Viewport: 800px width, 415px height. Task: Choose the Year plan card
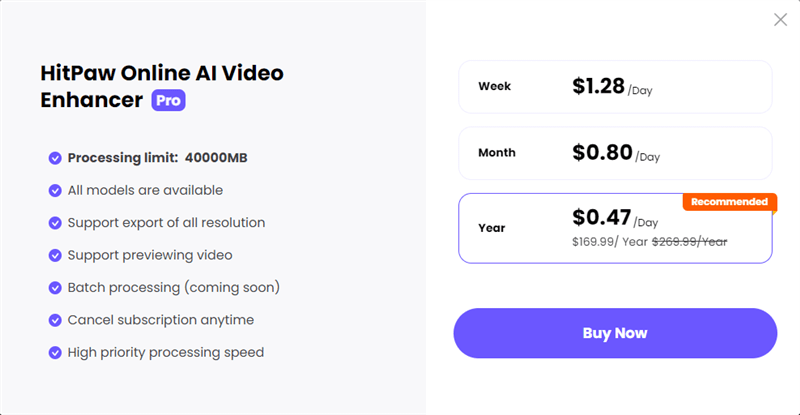pos(615,228)
